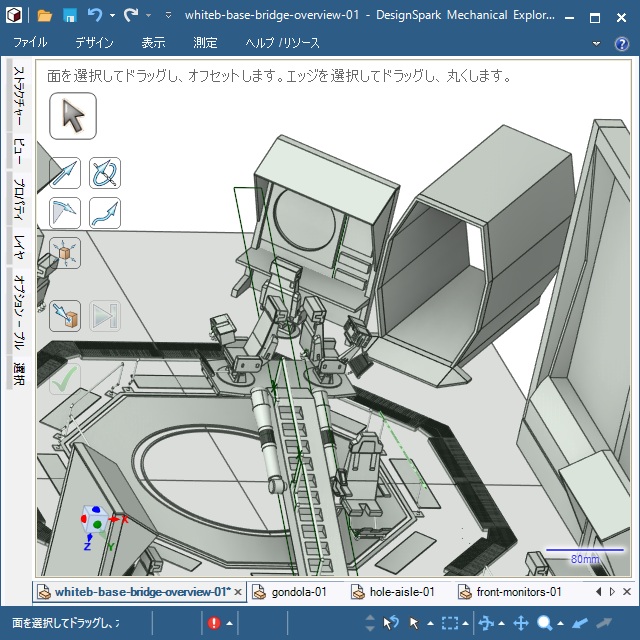The image size is (640, 640).
Task: Open the selection filter options arrow
Action: tap(465, 623)
